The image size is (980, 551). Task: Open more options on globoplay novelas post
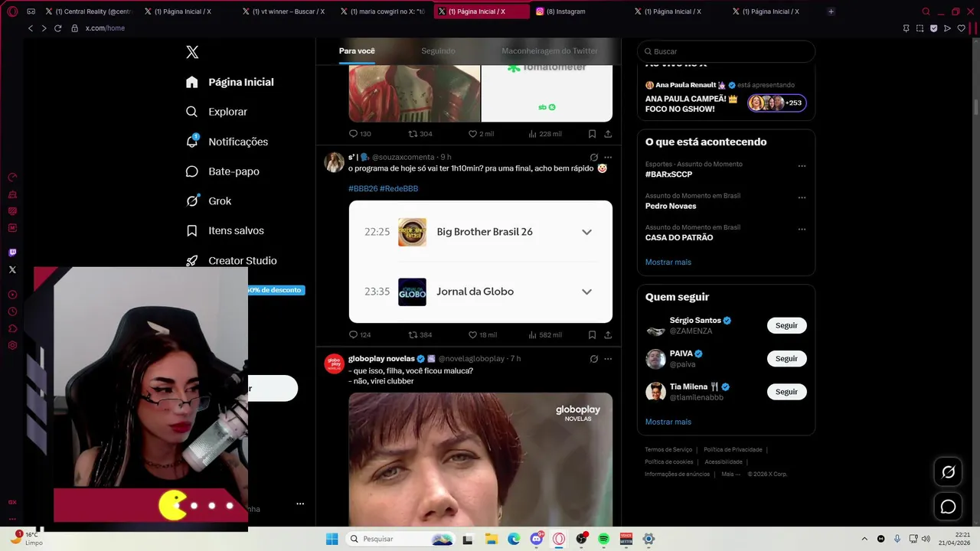click(608, 358)
